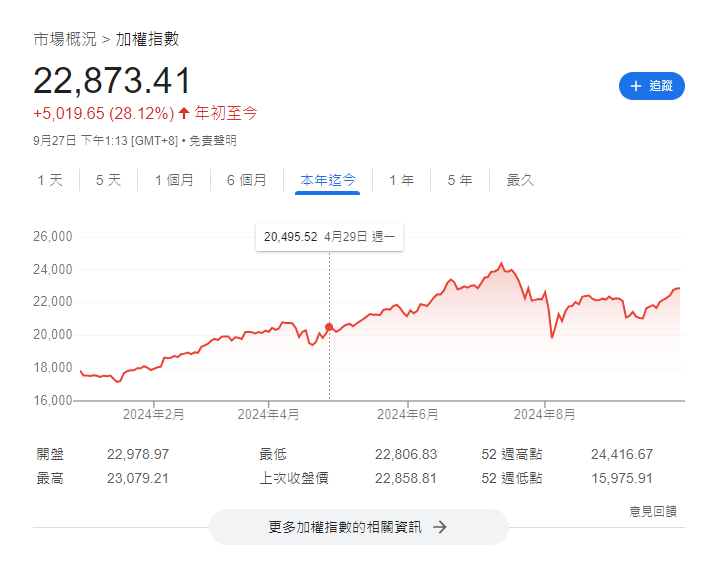Click the plus icon on 追蹤 button
Image resolution: width=721 pixels, height=573 pixels.
[x=635, y=86]
